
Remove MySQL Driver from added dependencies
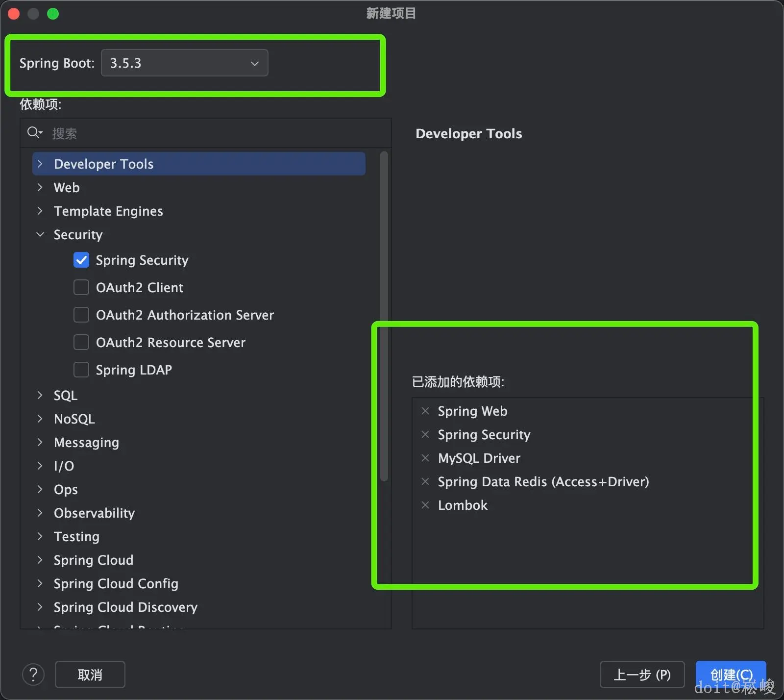pos(425,458)
